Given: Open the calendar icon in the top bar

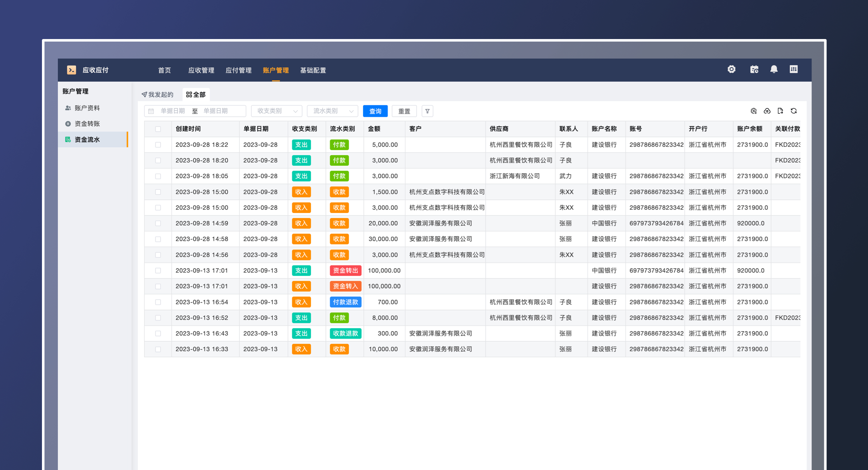Looking at the screenshot, I should tap(754, 69).
